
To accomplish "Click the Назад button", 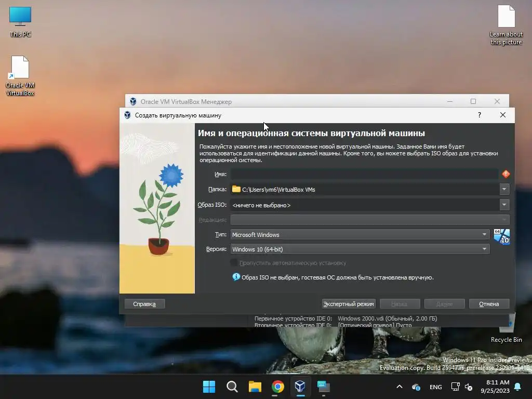I will (400, 303).
